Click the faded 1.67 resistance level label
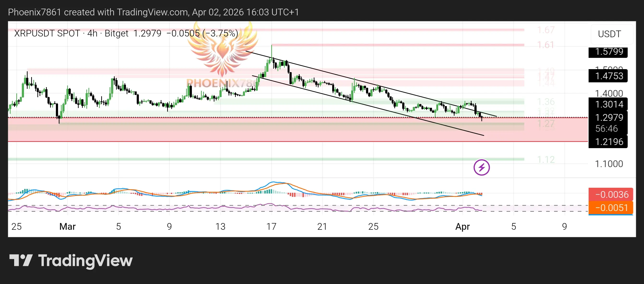 pyautogui.click(x=546, y=30)
